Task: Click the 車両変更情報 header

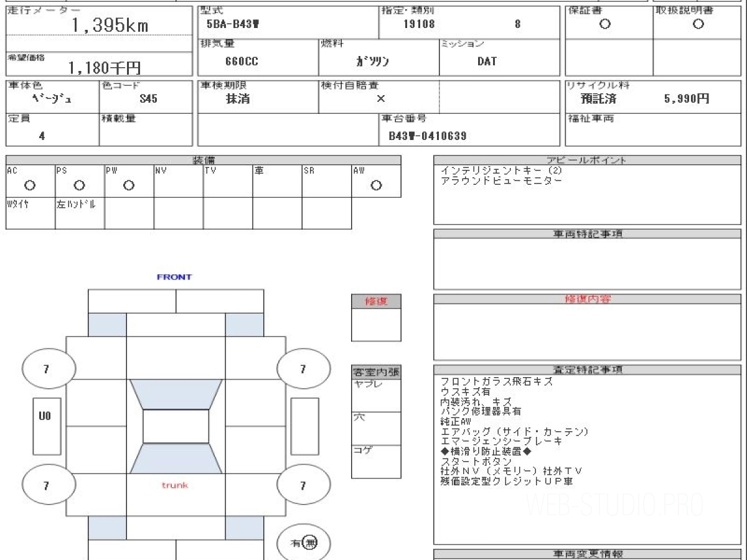Action: (588, 554)
